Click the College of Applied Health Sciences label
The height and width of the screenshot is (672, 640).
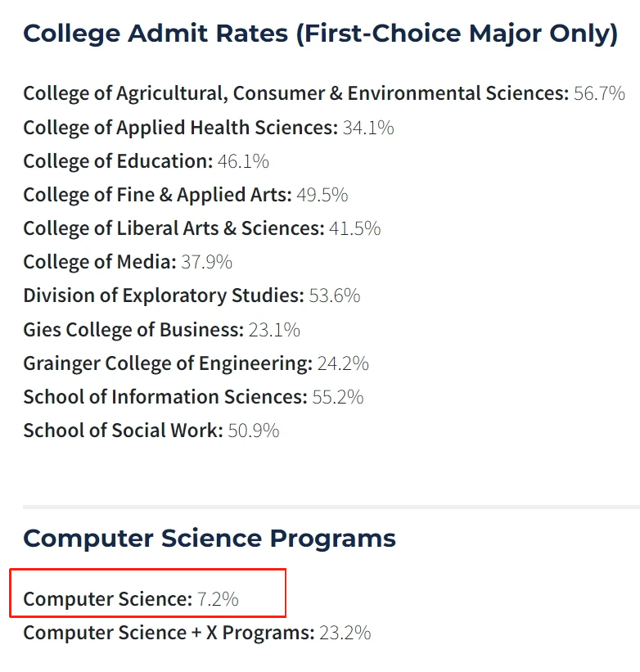click(x=180, y=128)
